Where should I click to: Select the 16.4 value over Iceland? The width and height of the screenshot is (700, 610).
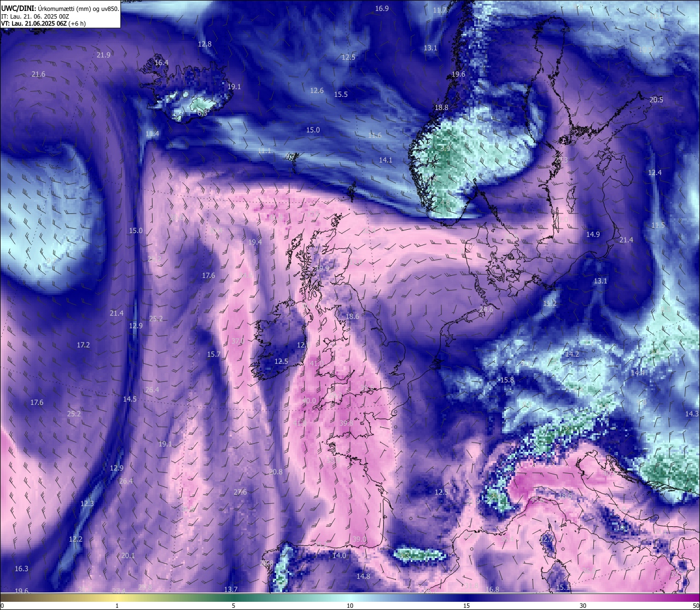point(161,63)
